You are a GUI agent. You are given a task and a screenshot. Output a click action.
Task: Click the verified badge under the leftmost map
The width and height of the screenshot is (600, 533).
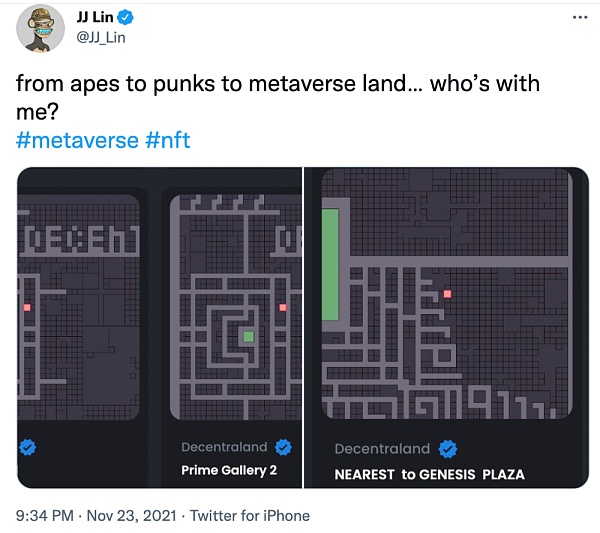pyautogui.click(x=27, y=447)
